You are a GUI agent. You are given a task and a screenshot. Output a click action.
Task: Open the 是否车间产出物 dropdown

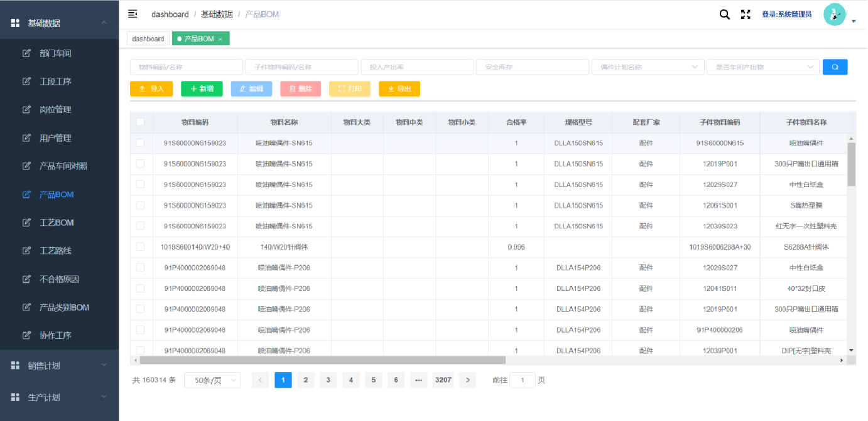[x=762, y=67]
